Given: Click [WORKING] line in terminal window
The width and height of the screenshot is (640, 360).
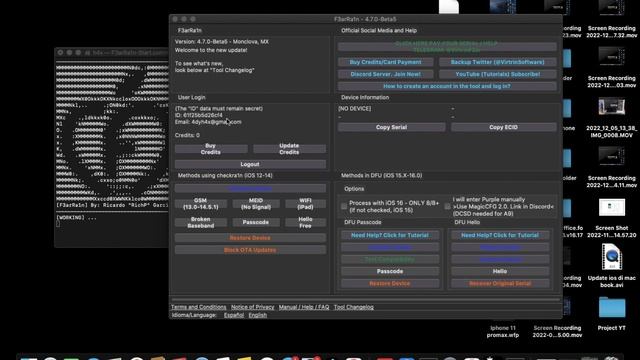Looking at the screenshot, I should 77,218.
